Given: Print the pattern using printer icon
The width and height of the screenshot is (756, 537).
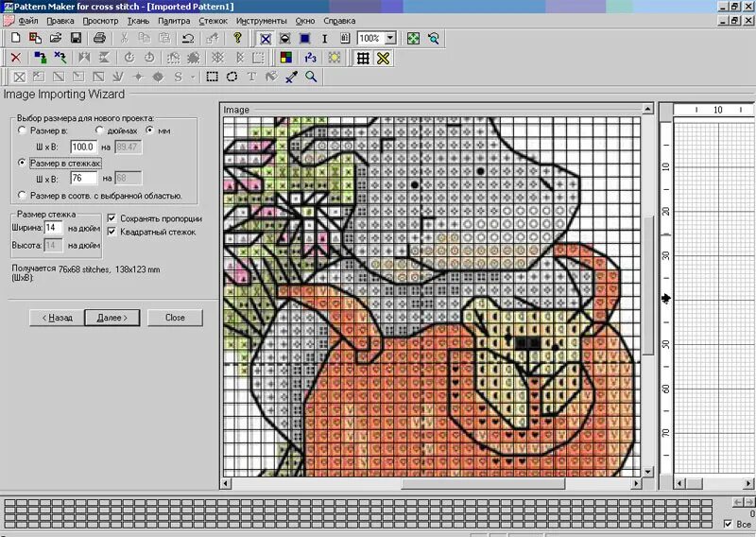Looking at the screenshot, I should point(99,38).
